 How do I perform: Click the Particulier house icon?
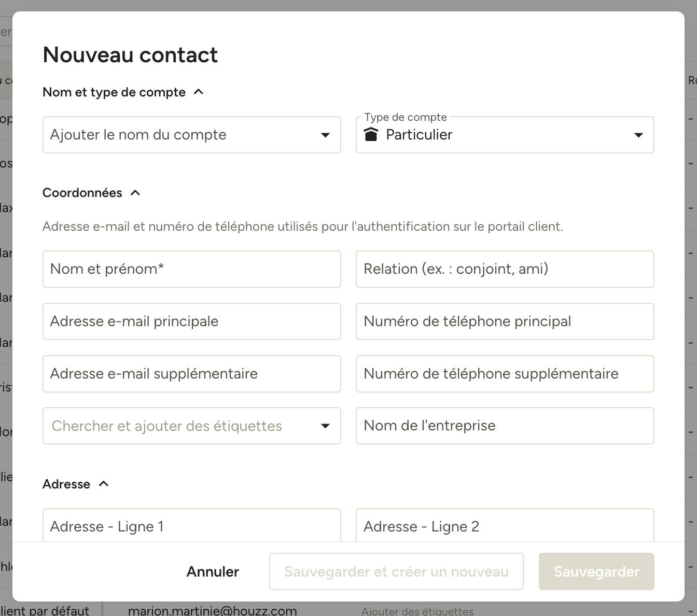(371, 134)
